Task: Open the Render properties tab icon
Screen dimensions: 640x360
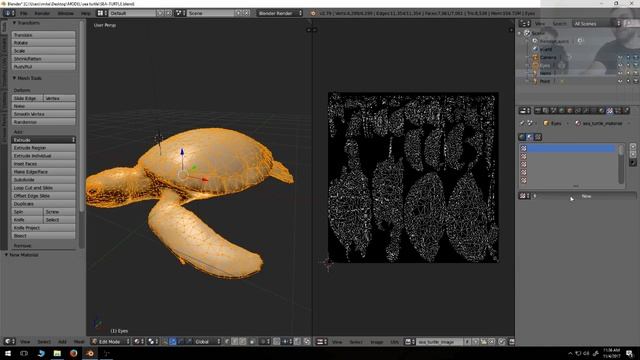Action: click(538, 111)
